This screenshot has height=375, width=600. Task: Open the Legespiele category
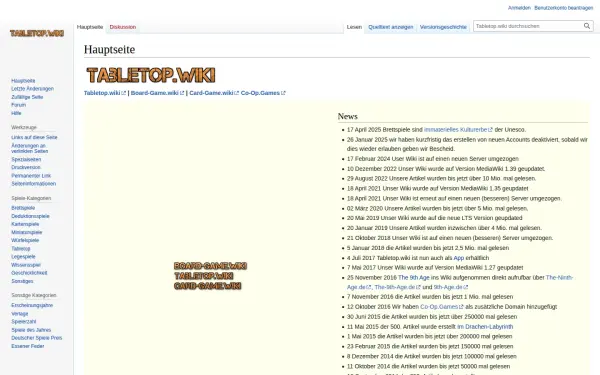[x=23, y=257]
